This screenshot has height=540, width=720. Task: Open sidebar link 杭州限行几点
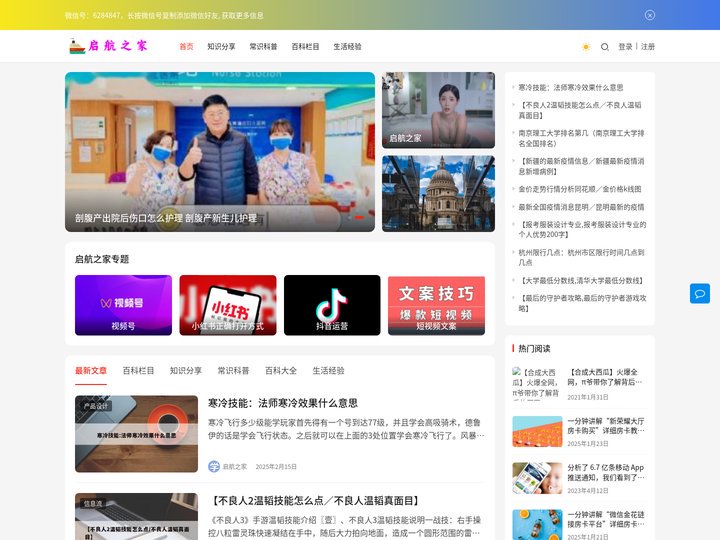(581, 257)
